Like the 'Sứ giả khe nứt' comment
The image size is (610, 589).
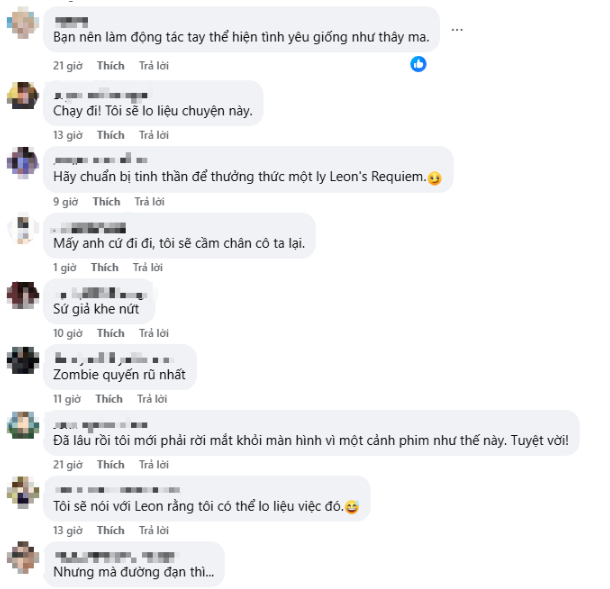click(111, 333)
